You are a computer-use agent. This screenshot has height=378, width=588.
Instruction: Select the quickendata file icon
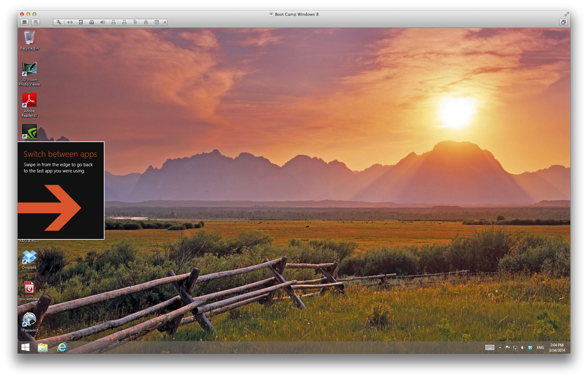[29, 291]
